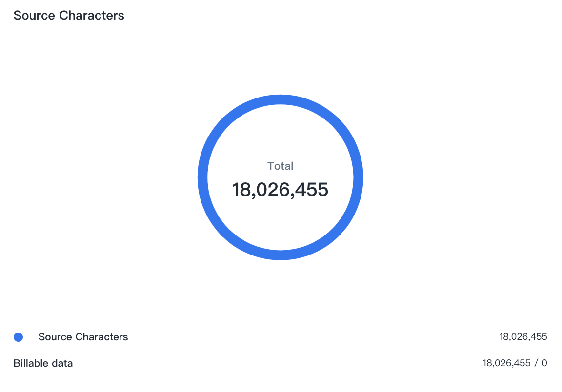Click the "Source Characters" card heading
The width and height of the screenshot is (562, 392).
pyautogui.click(x=69, y=16)
